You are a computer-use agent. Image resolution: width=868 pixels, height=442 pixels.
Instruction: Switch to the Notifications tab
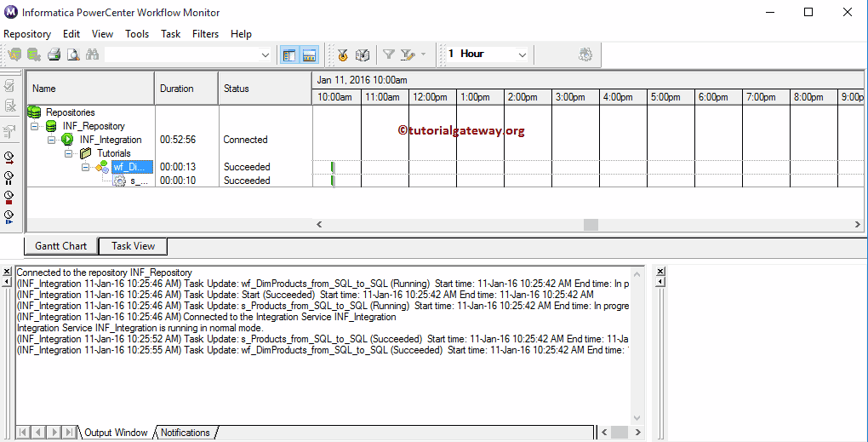point(186,433)
